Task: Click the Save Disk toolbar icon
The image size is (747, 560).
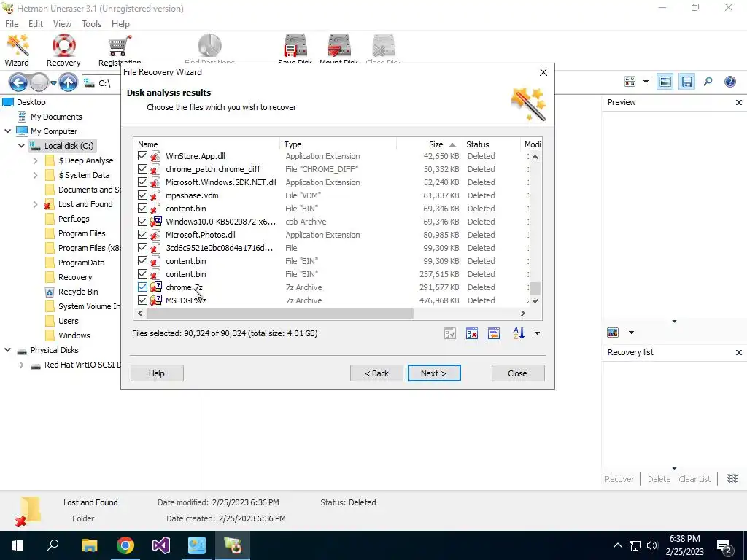Action: point(295,46)
